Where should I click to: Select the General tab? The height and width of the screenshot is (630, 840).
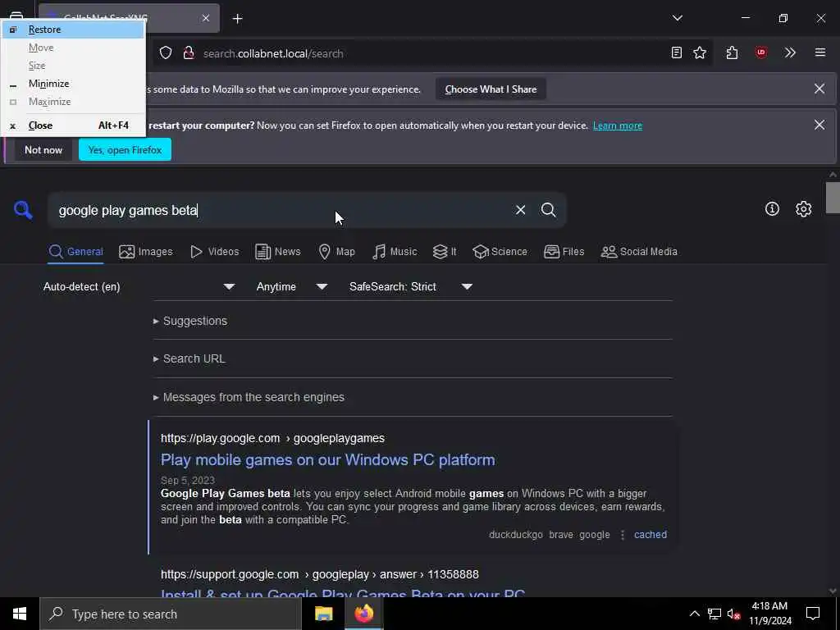tap(75, 252)
